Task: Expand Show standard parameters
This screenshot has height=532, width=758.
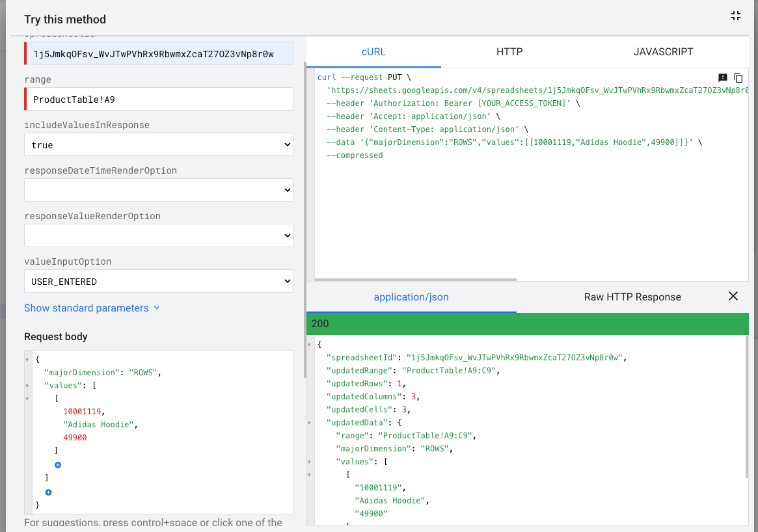Action: pyautogui.click(x=92, y=308)
